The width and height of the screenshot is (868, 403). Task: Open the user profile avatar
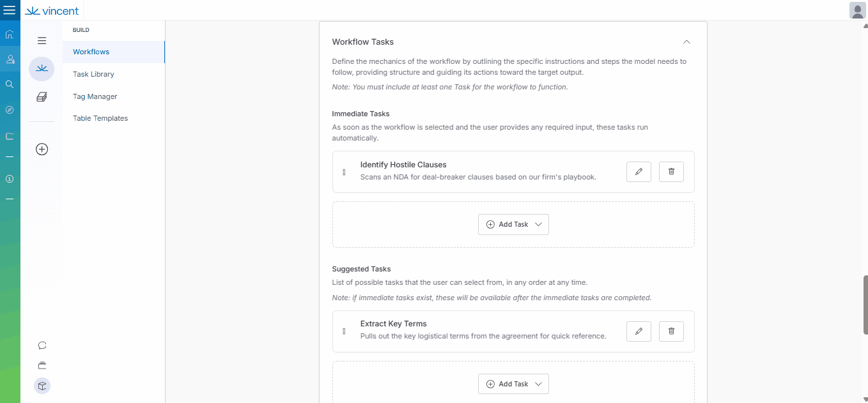pos(857,10)
